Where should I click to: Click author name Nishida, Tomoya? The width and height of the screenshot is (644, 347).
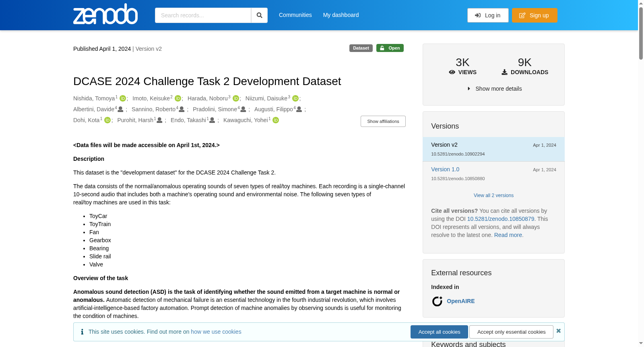[x=94, y=98]
